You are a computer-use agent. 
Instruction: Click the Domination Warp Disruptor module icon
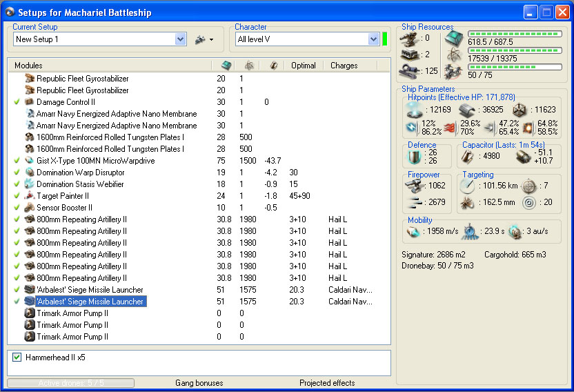click(x=30, y=173)
